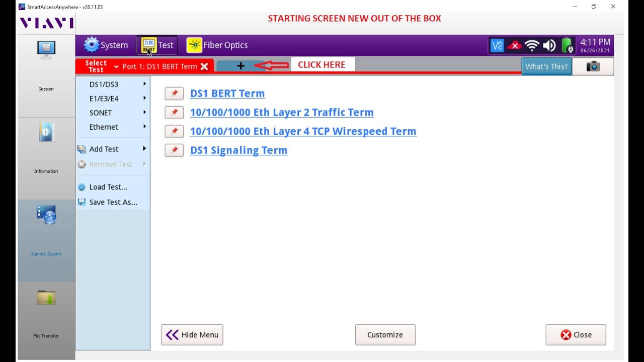Click the battery charging icon
The width and height of the screenshot is (644, 362).
tap(567, 46)
